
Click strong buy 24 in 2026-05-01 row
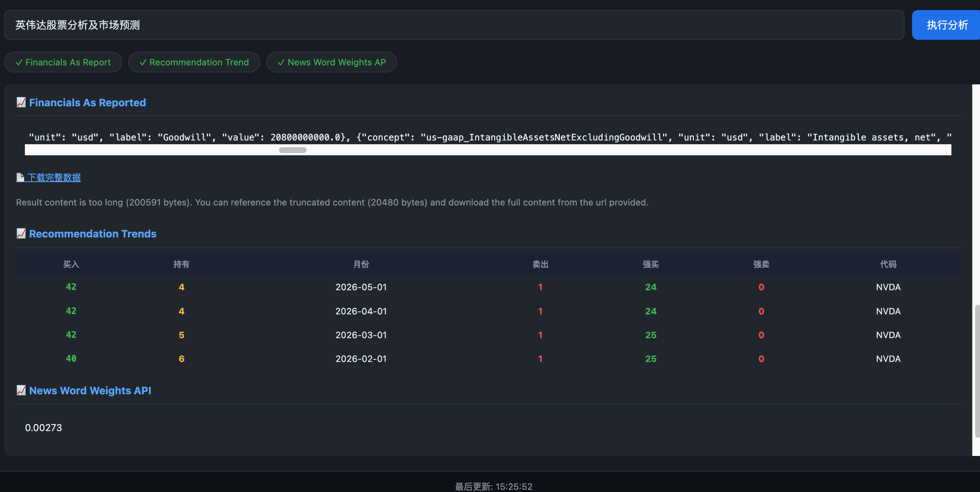650,287
